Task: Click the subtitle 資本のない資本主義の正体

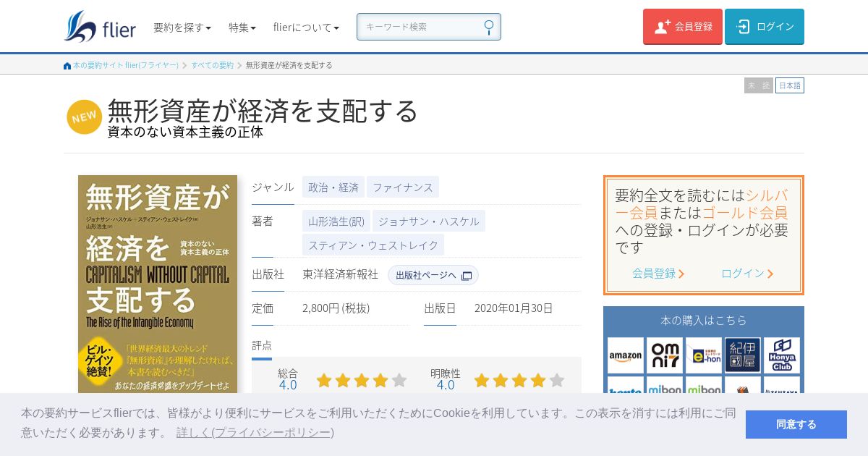Action: point(185,132)
